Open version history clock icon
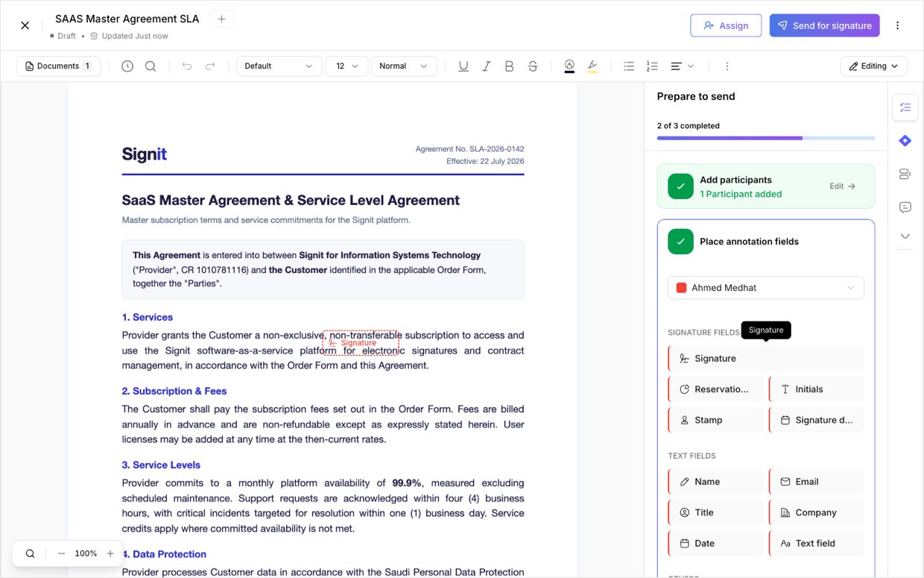Screen dimensions: 924x578 (127, 66)
